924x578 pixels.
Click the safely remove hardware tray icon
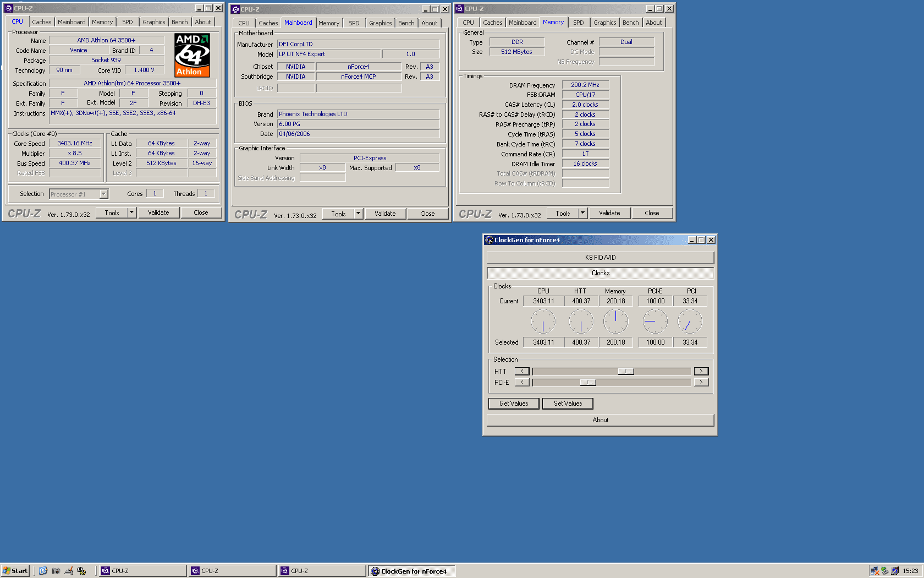pyautogui.click(x=884, y=571)
